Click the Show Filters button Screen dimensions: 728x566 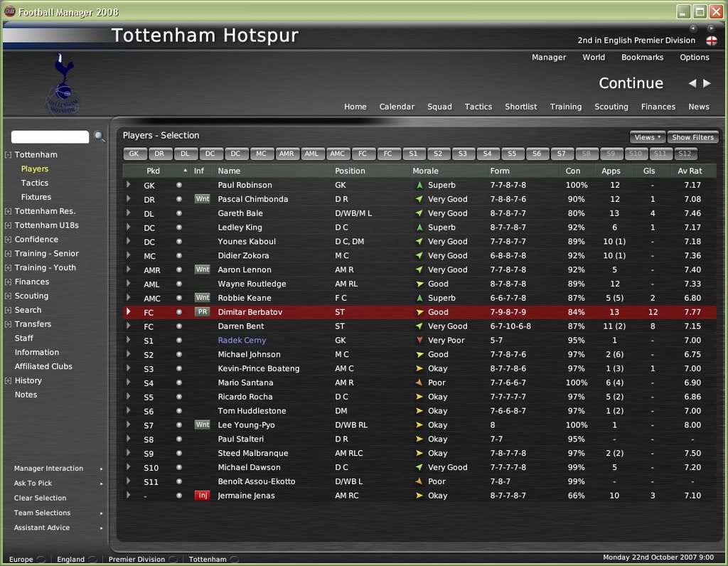coord(692,137)
